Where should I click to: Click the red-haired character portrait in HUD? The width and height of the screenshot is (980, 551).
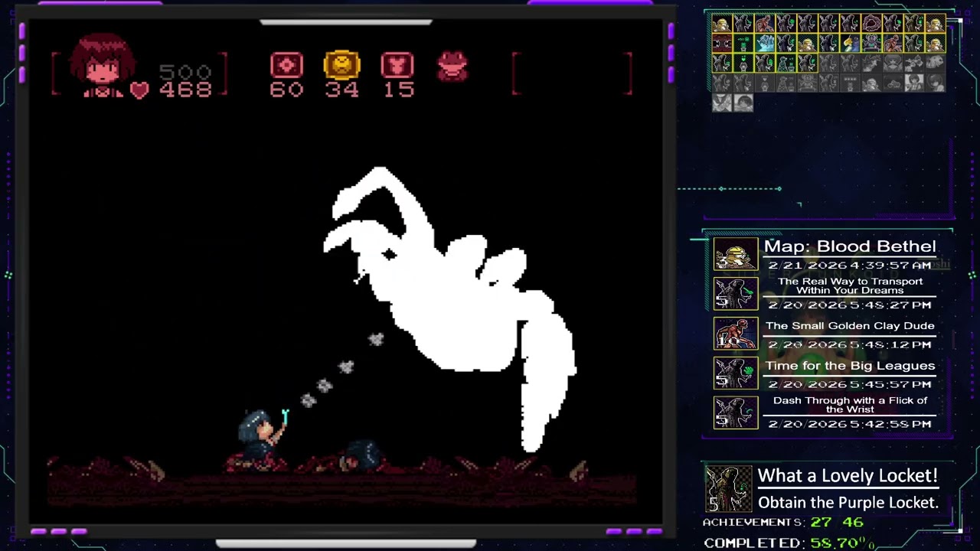click(103, 66)
